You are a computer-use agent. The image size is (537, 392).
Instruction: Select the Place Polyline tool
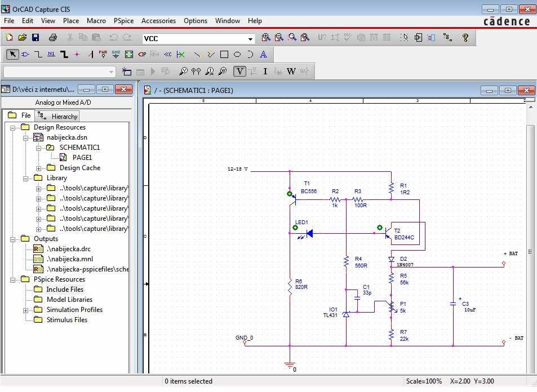click(x=211, y=55)
